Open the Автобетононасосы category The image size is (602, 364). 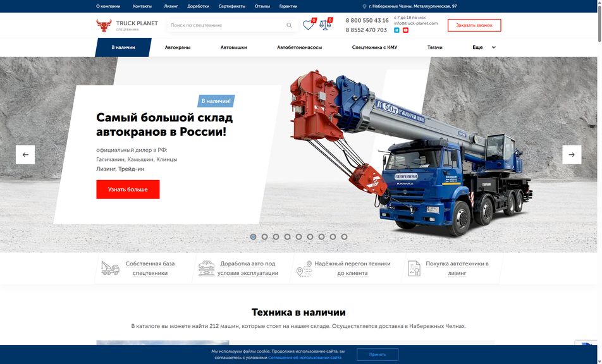point(300,47)
